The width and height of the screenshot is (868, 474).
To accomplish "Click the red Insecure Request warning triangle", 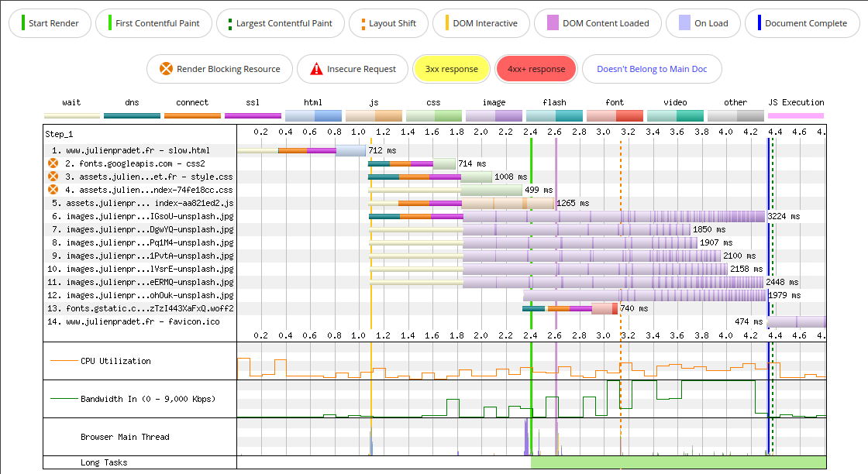I will pyautogui.click(x=316, y=69).
